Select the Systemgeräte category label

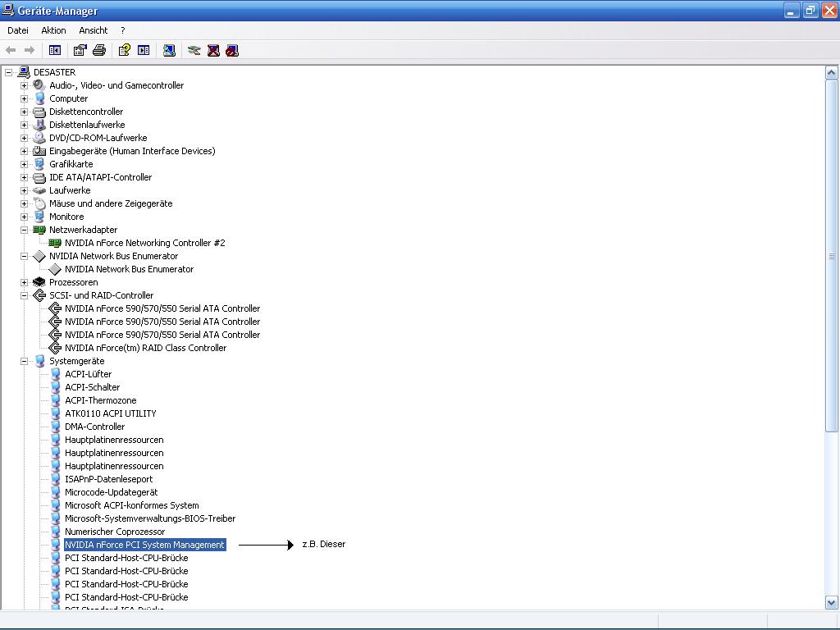click(76, 361)
